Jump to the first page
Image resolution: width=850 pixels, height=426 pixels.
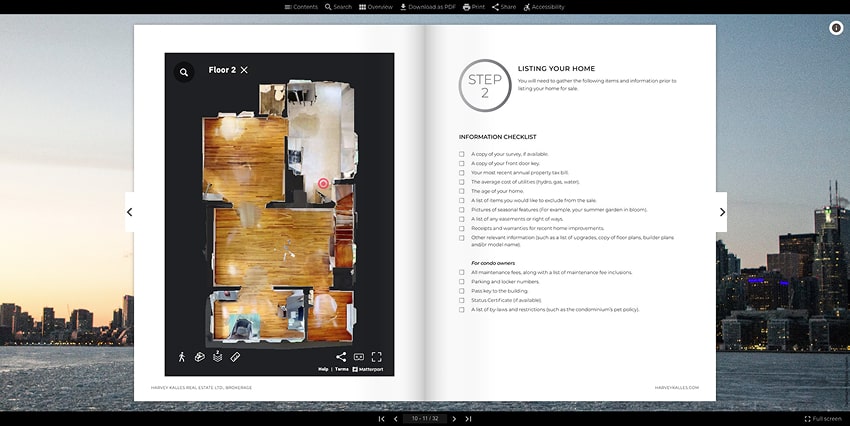click(x=381, y=418)
